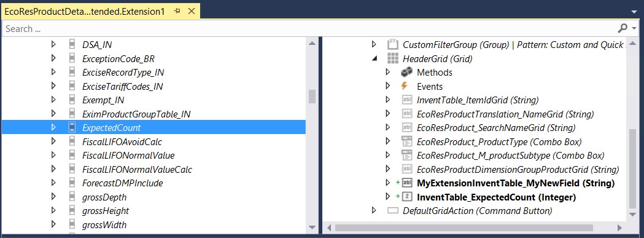Viewport: 644px width, 238px height.
Task: Click the ExceptionCode_BR field icon
Action: 72,58
